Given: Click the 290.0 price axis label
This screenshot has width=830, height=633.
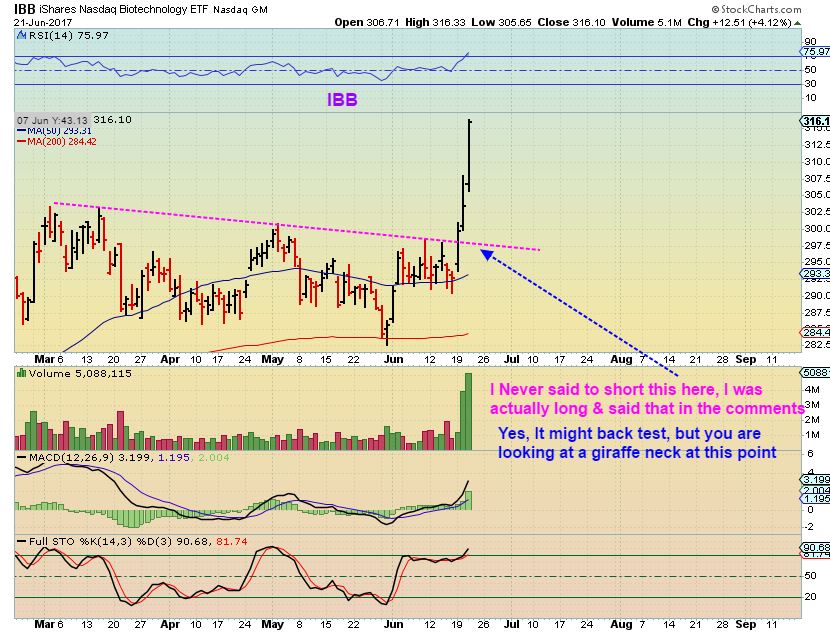Looking at the screenshot, I should point(817,295).
